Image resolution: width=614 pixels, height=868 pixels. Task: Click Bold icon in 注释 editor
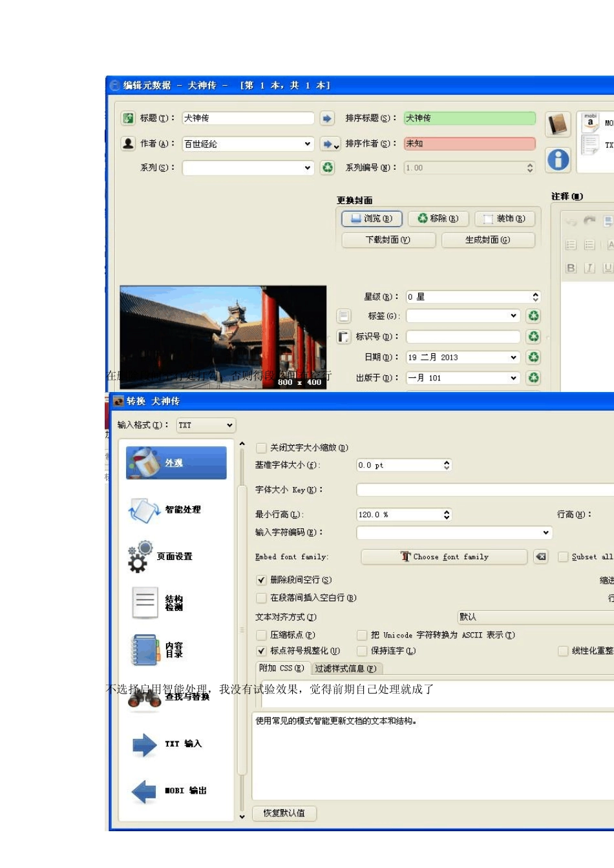coord(571,268)
